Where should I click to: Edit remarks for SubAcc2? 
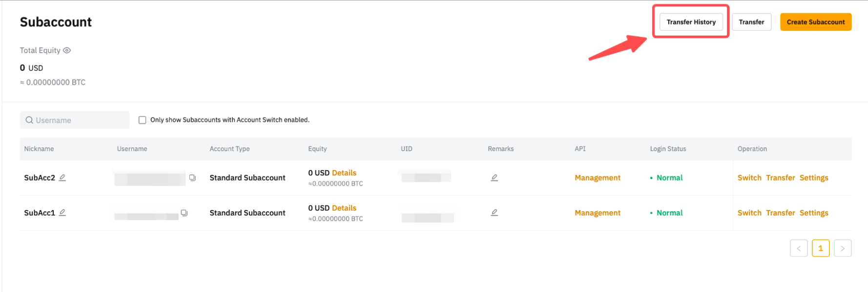tap(494, 177)
